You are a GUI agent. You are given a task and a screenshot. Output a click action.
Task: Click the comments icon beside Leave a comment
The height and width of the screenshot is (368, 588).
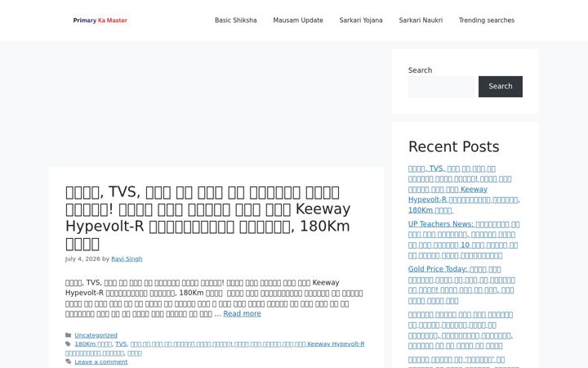(69, 361)
